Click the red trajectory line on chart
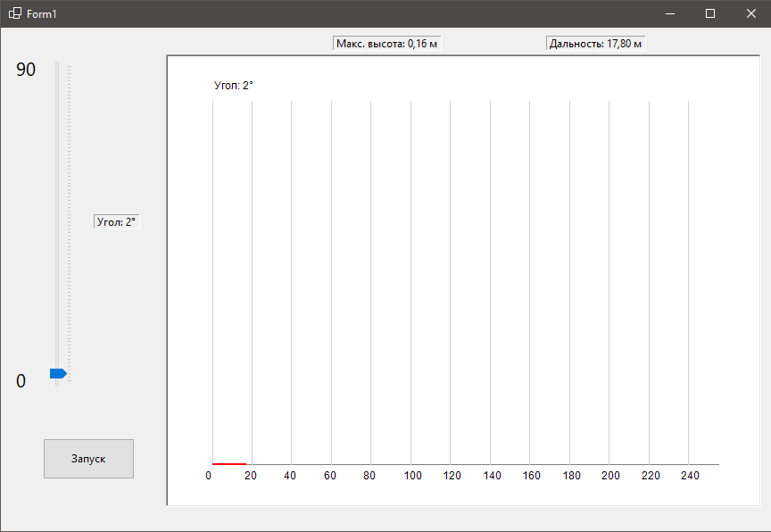Viewport: 771px width, 532px height. (229, 463)
